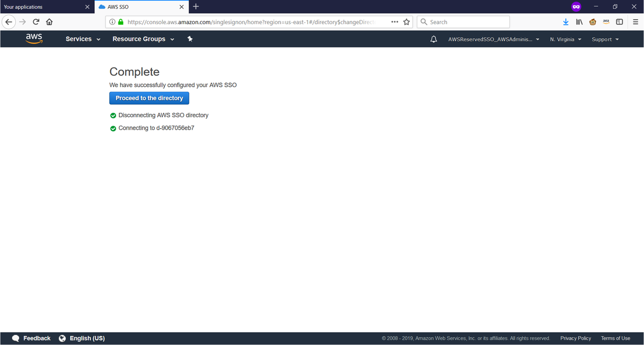Screen dimensions: 644x345
Task: Open the browser home icon
Action: (49, 22)
